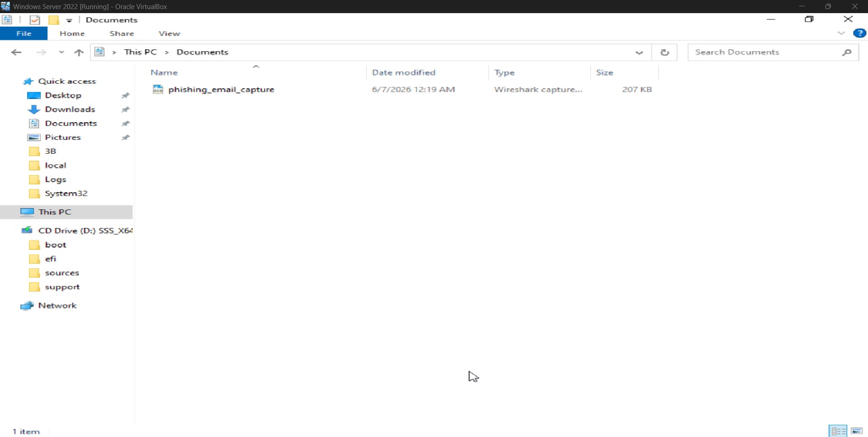The height and width of the screenshot is (437, 868).
Task: Minimize the Documents Explorer window
Action: [x=771, y=19]
